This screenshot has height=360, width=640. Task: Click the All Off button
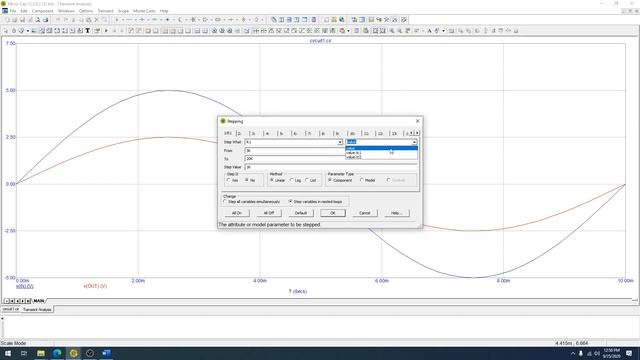coord(269,213)
